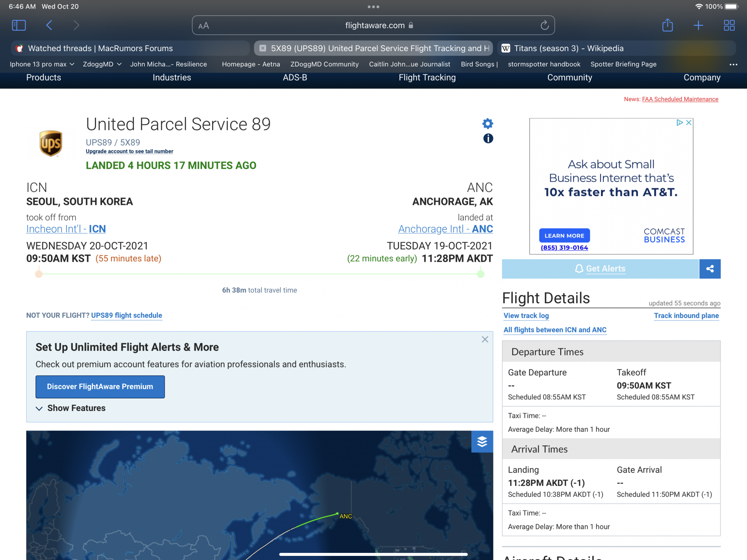The image size is (747, 560).
Task: Go back to previous page
Action: (x=49, y=25)
